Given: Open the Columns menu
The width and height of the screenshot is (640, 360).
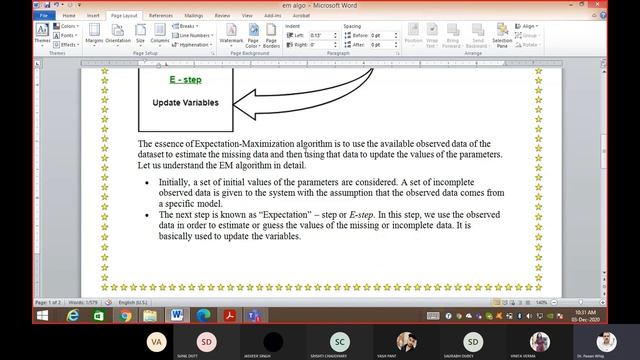Looking at the screenshot, I should pos(160,34).
